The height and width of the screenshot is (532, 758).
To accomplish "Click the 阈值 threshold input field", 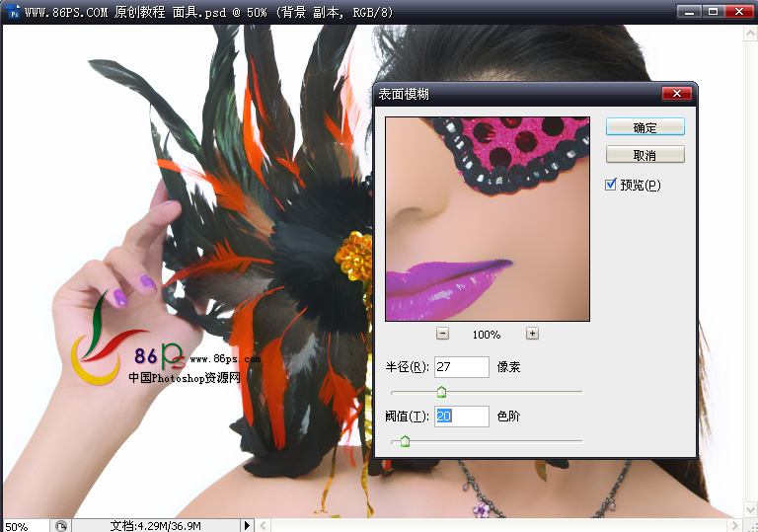I will (461, 417).
